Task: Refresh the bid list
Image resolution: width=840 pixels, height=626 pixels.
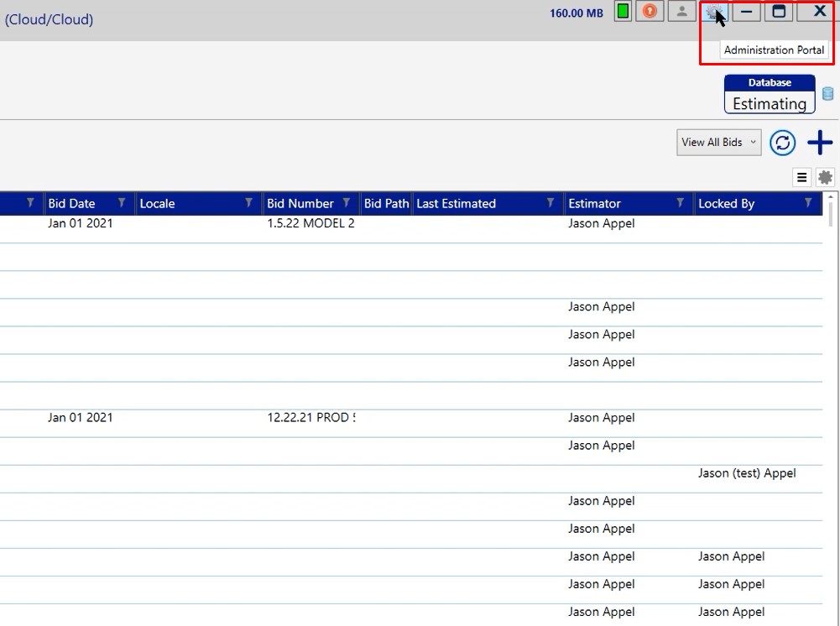Action: tap(782, 143)
